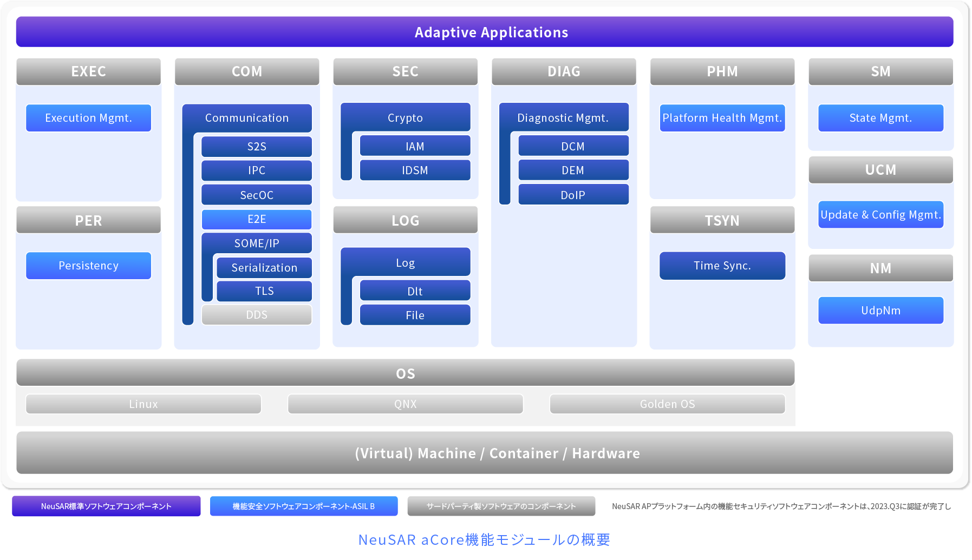Click the IDSM component
Screen dimensions: 972x560
click(415, 170)
